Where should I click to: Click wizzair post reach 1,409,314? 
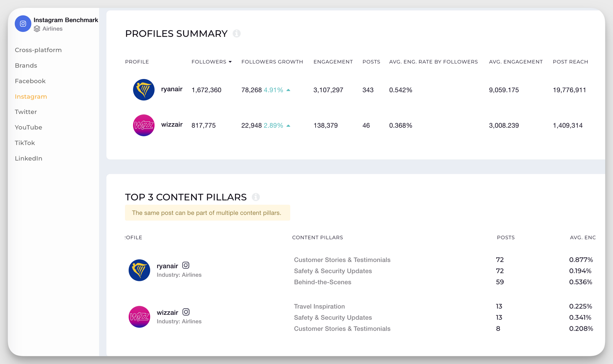[568, 126]
